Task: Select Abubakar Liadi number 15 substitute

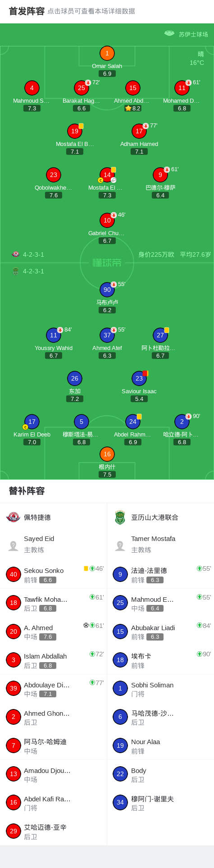Action: (160, 632)
